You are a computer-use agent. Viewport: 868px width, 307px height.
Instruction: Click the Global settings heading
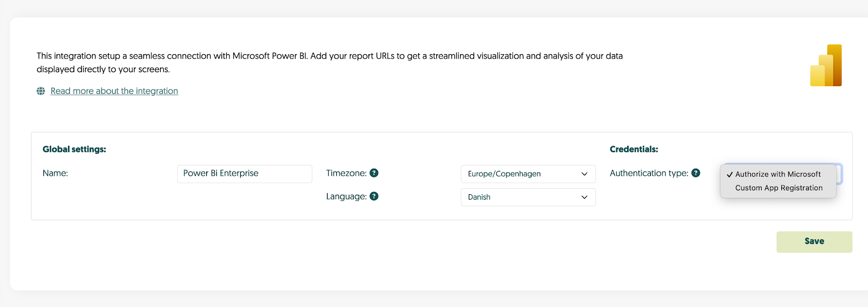(x=74, y=149)
